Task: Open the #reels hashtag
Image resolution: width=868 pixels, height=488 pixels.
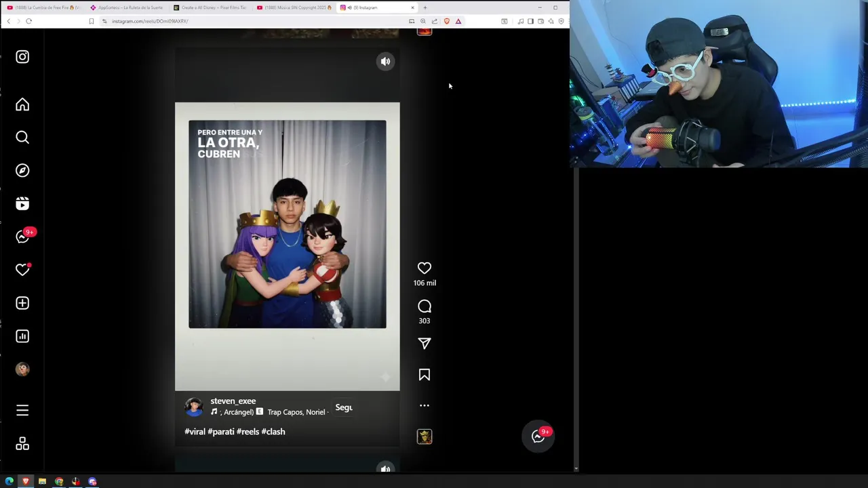Action: coord(248,432)
